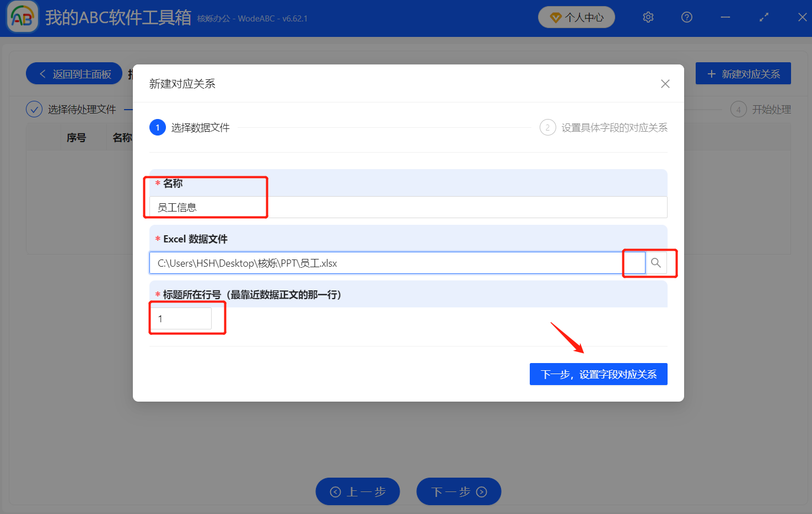Click 下一步，设置字段对应关系 button

[x=598, y=374]
